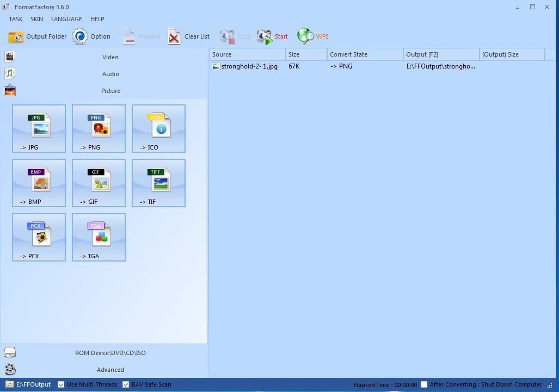
Task: Click the Remove toolbar button
Action: (x=141, y=36)
